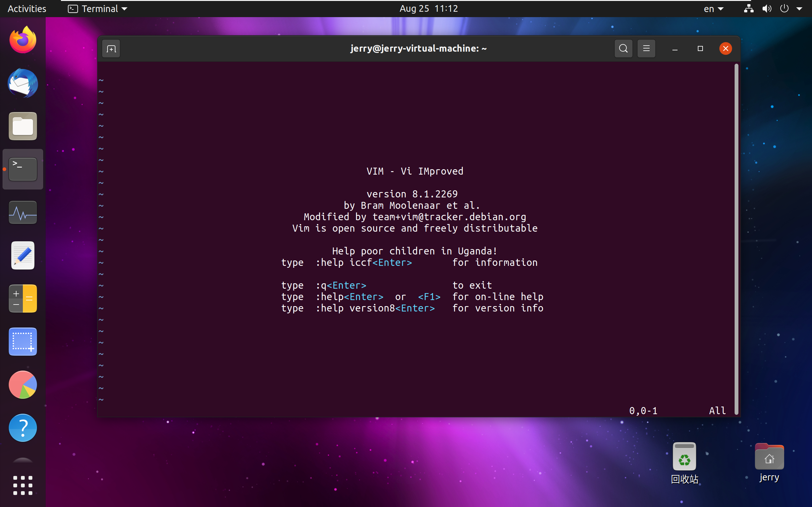Expand the system power menu arrow

point(799,9)
